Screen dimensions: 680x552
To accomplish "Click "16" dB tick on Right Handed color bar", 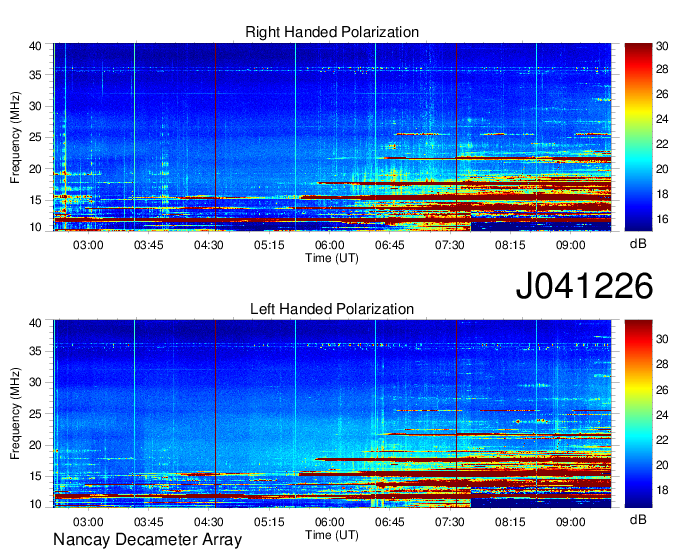I will coord(662,219).
